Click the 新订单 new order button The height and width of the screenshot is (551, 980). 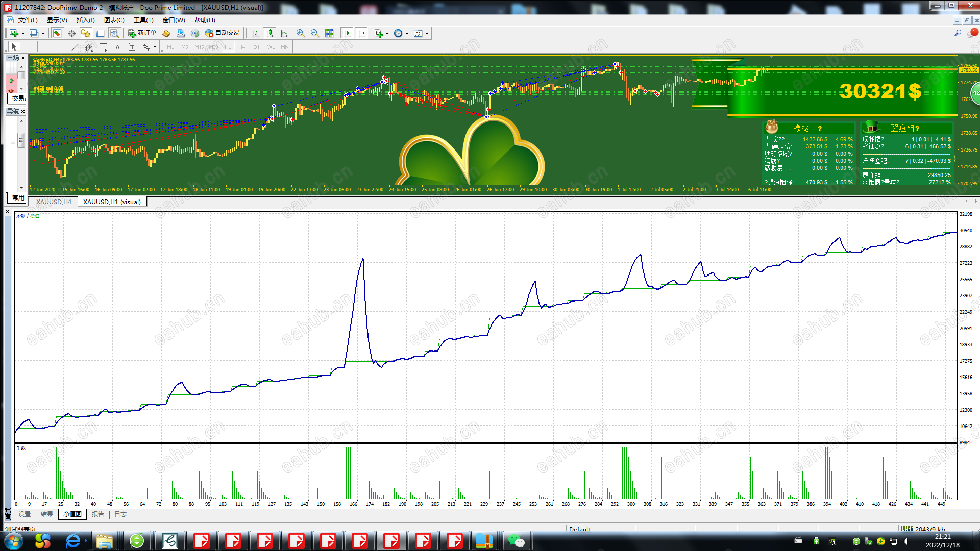[142, 33]
